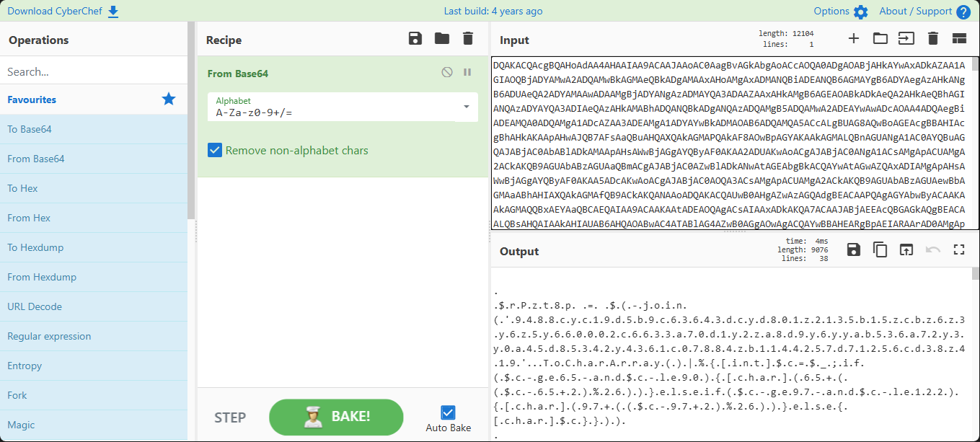This screenshot has height=442, width=980.
Task: Clear the recipe with trash icon
Action: (x=468, y=39)
